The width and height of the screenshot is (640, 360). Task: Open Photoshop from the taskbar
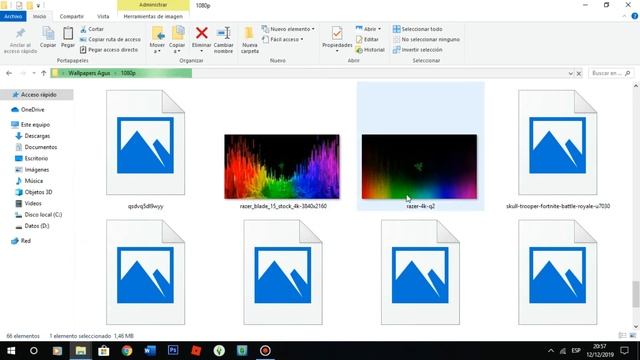(173, 351)
